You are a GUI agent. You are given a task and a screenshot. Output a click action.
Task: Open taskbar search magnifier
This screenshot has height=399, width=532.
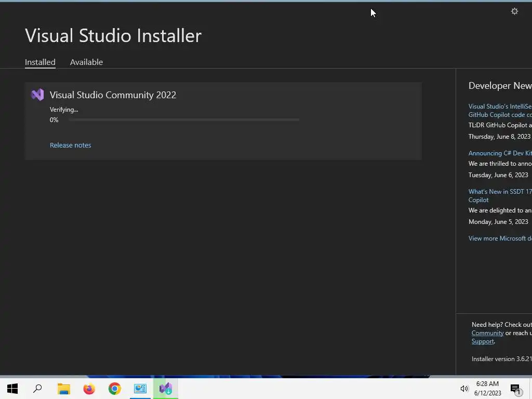point(37,389)
